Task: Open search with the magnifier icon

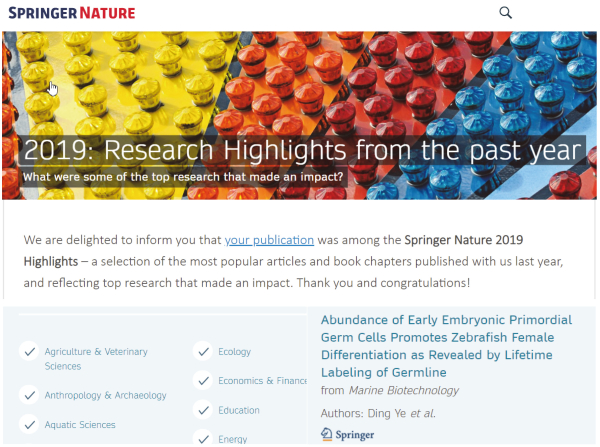Action: tap(505, 13)
